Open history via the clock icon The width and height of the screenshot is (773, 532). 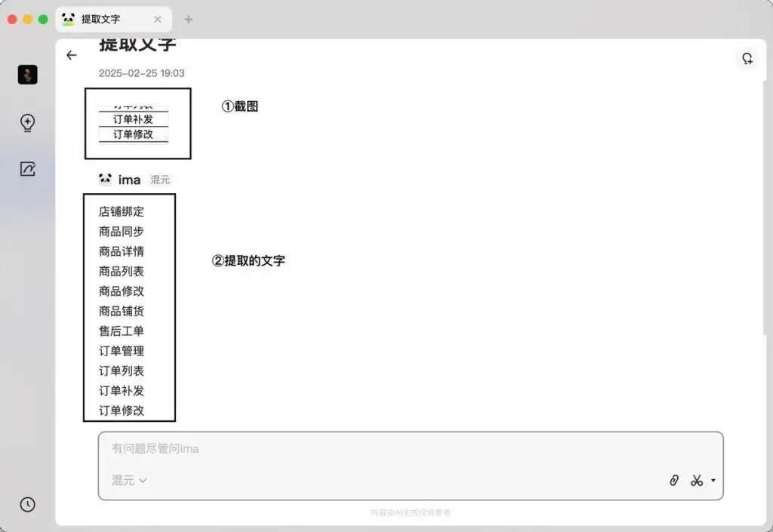tap(27, 504)
